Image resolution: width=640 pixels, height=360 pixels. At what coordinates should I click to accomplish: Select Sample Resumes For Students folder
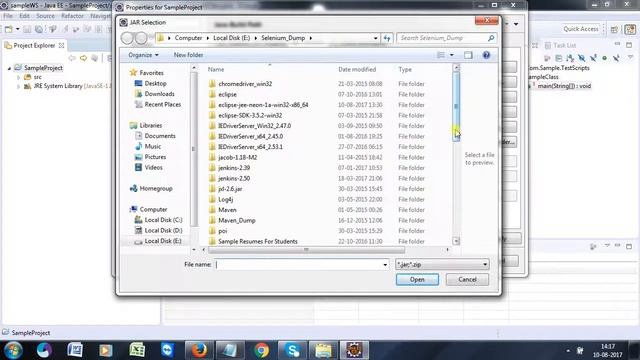point(258,241)
